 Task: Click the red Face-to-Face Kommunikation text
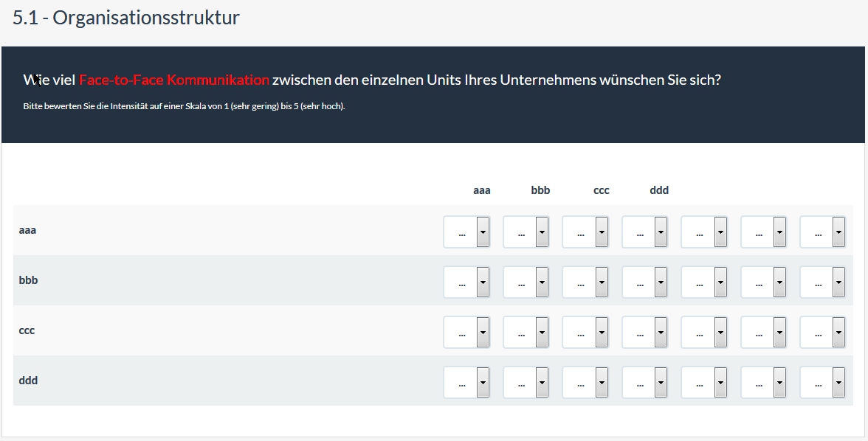point(174,80)
